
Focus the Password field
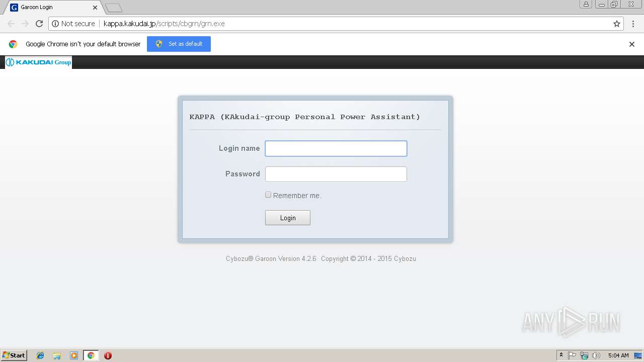tap(336, 174)
